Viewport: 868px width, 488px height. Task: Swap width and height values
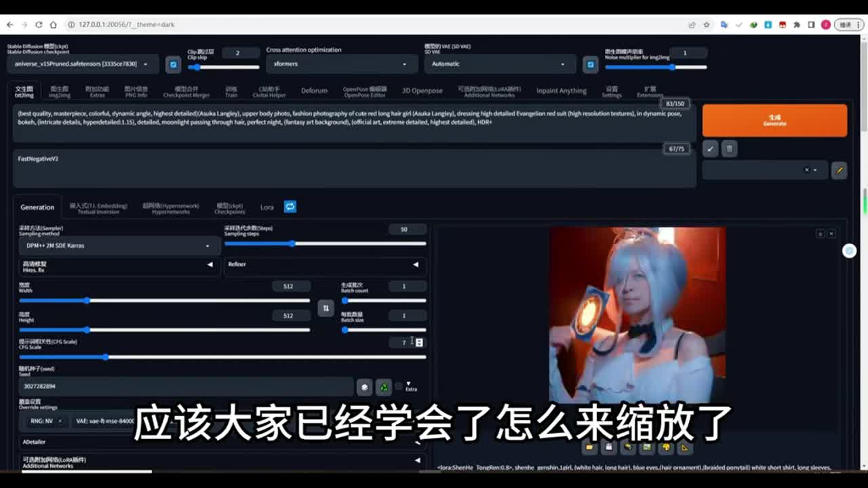(x=325, y=308)
